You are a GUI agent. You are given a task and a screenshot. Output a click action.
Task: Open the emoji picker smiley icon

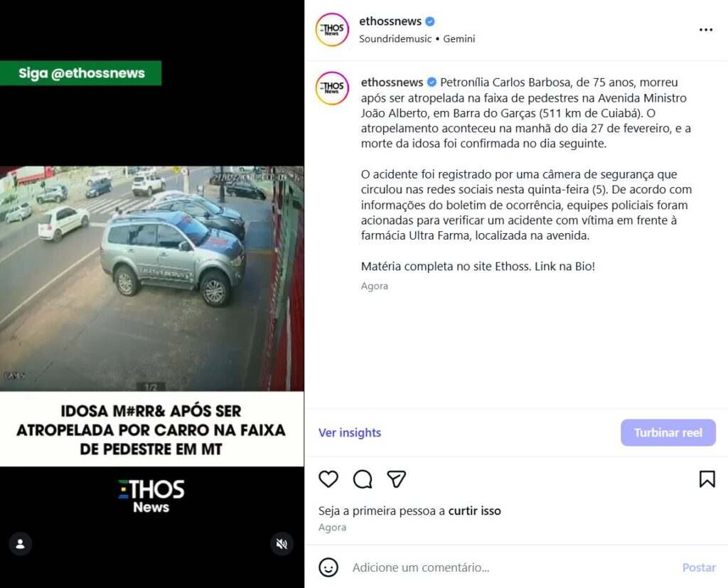click(x=328, y=567)
